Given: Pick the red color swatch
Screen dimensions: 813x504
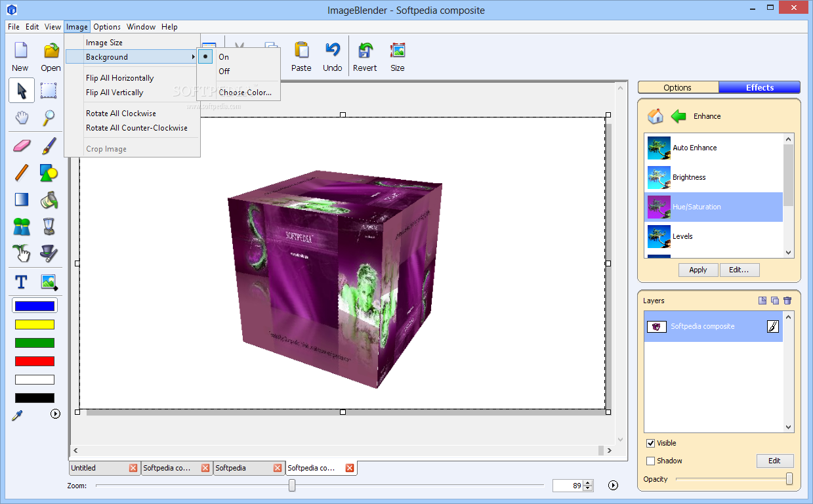Looking at the screenshot, I should (35, 361).
